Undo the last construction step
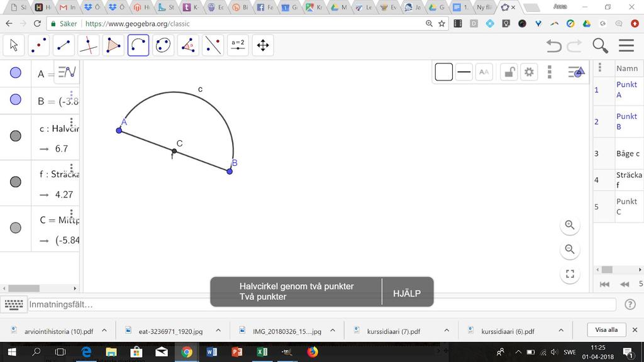Screen dimensions: 644x362 pos(553,45)
